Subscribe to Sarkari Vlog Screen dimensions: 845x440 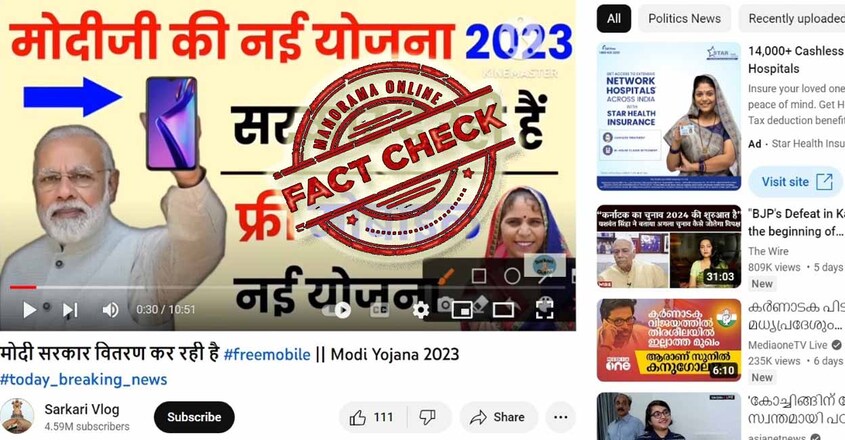pyautogui.click(x=194, y=417)
